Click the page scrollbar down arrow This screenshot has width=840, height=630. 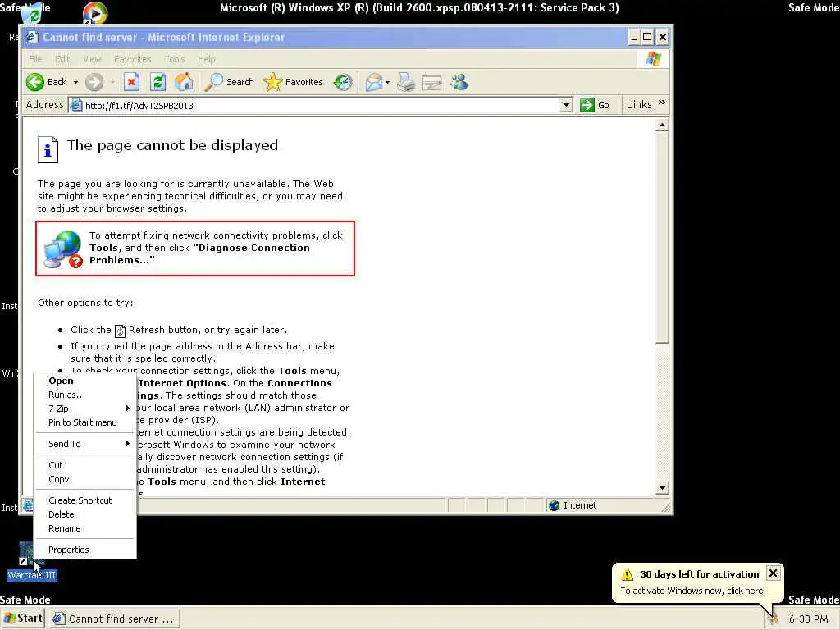click(662, 487)
